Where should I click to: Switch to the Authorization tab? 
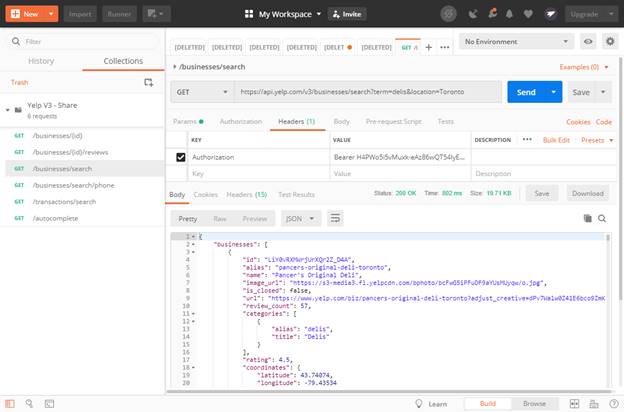[x=241, y=121]
